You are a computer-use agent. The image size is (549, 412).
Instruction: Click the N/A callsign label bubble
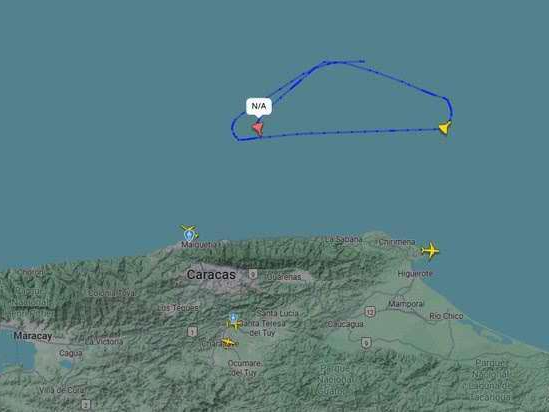click(x=259, y=106)
